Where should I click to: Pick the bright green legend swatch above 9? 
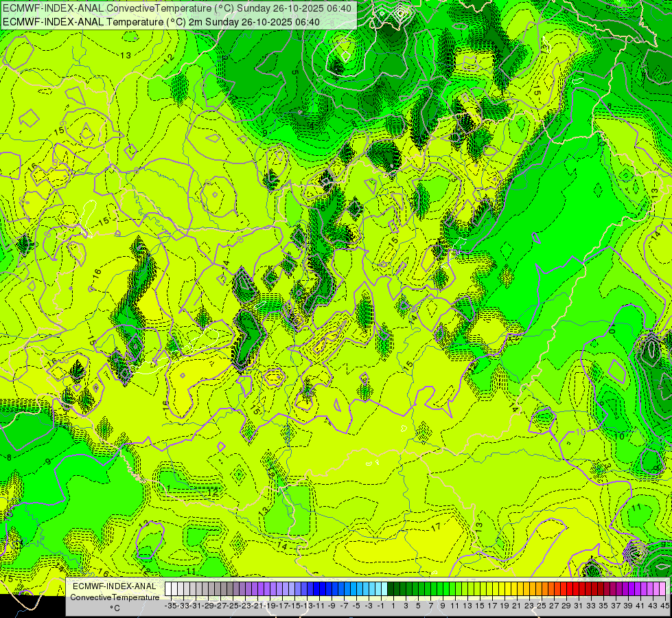tap(440, 589)
